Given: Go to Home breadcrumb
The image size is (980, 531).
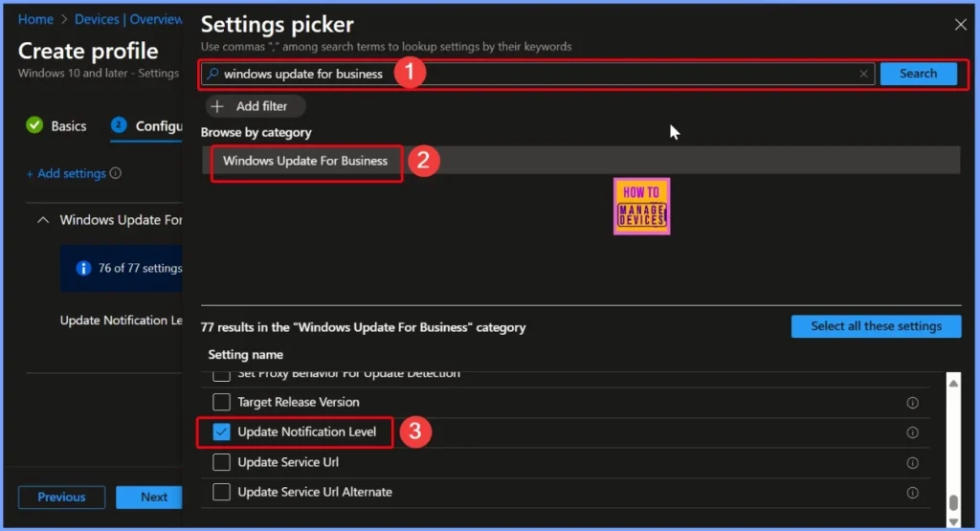Looking at the screenshot, I should tap(35, 19).
